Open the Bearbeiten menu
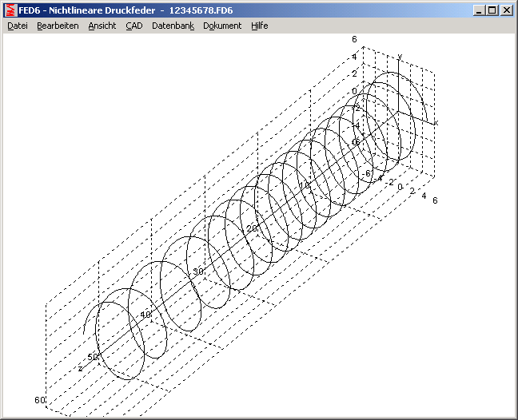The width and height of the screenshot is (518, 420). pos(58,26)
